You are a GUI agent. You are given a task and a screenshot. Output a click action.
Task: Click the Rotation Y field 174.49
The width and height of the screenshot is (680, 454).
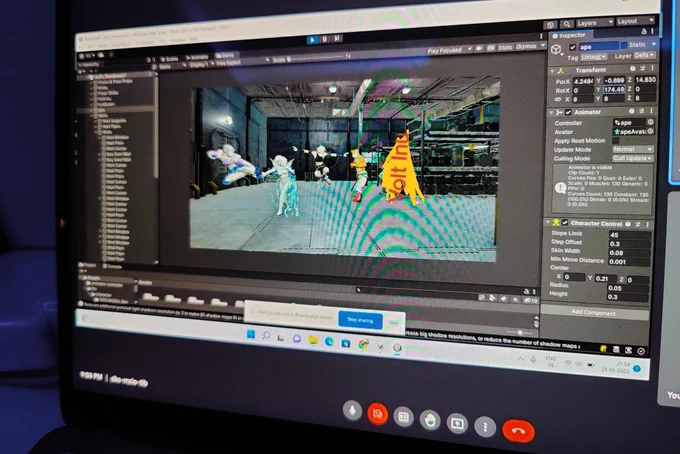[614, 89]
